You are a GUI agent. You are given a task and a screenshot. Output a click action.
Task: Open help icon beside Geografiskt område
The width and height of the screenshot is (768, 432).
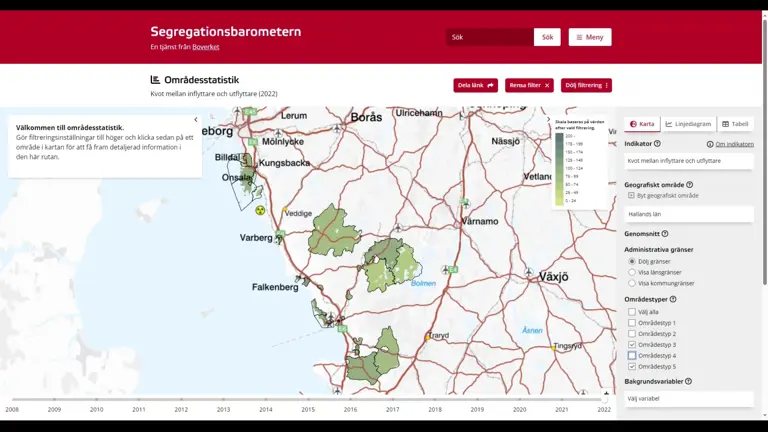coord(690,185)
